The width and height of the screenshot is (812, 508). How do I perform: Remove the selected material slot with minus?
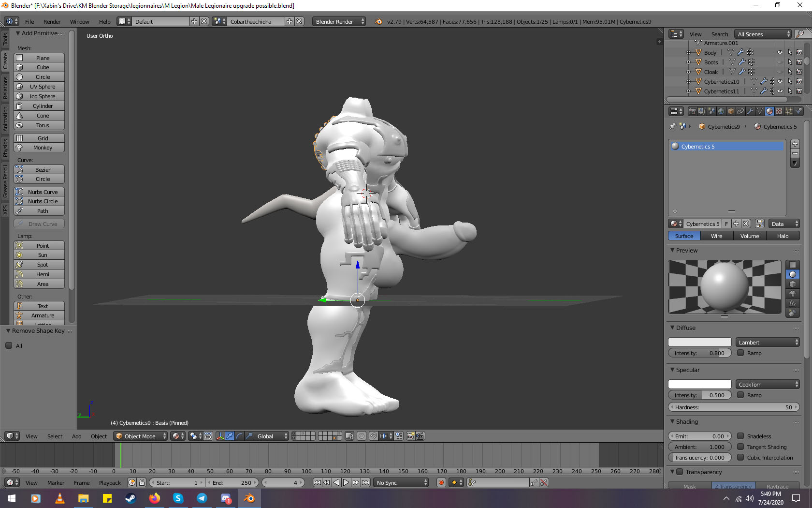(795, 153)
